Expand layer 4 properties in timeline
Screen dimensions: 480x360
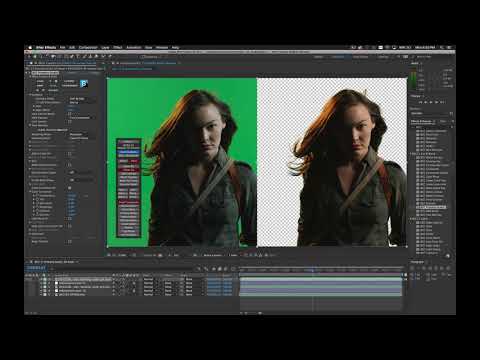tap(41, 291)
